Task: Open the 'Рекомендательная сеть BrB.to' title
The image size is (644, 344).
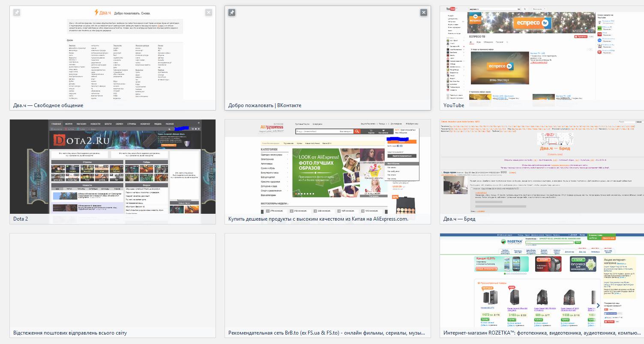Action: point(326,333)
